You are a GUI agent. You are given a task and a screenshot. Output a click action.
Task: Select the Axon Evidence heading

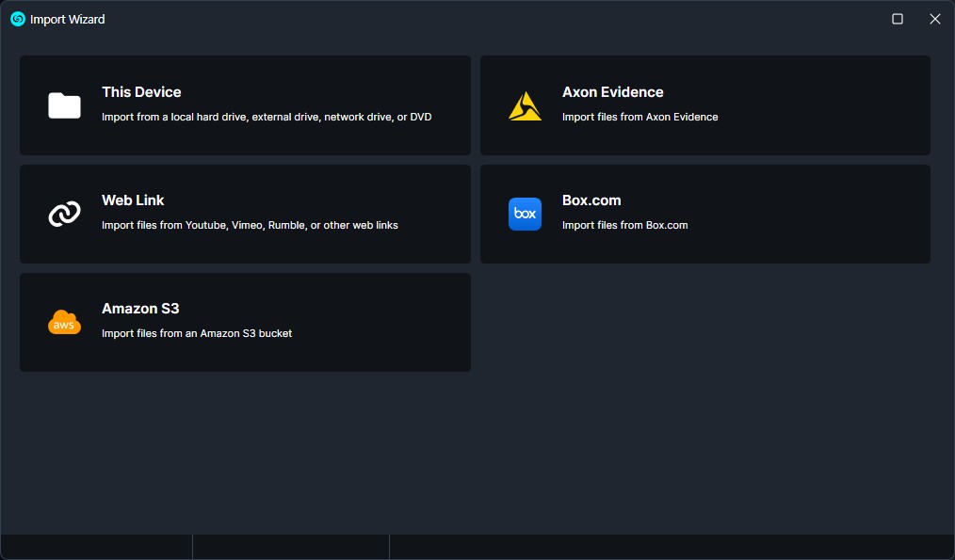(x=613, y=92)
